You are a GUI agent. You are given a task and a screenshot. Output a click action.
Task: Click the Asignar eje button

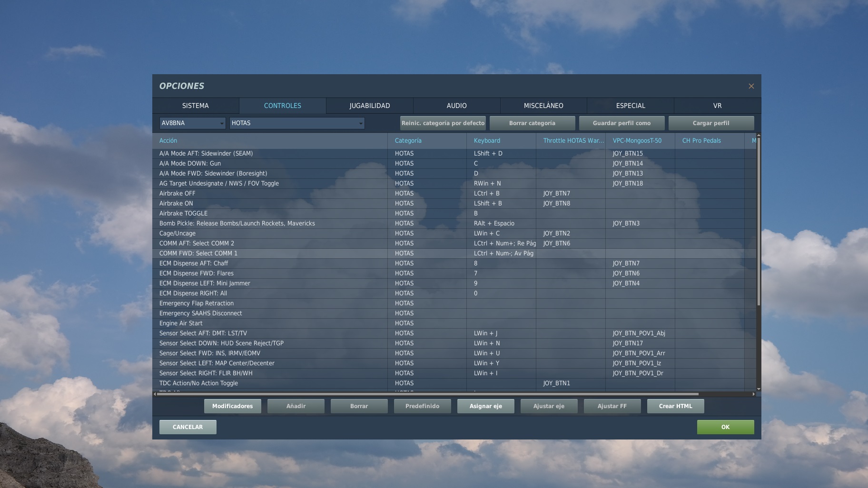tap(486, 406)
